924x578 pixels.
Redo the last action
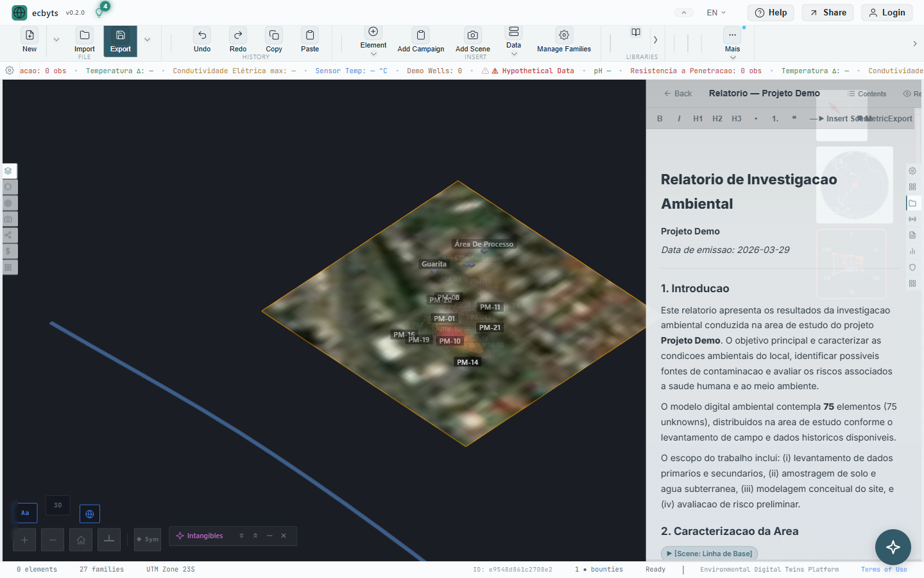(x=238, y=40)
